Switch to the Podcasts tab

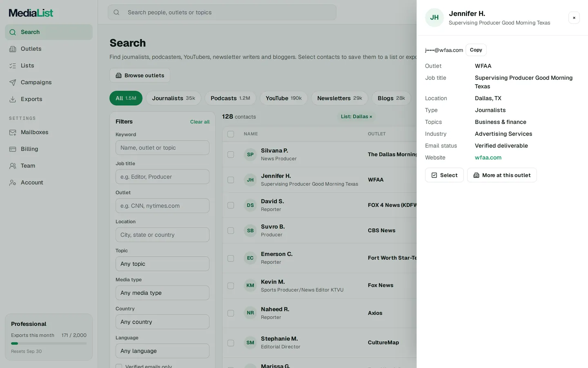230,98
